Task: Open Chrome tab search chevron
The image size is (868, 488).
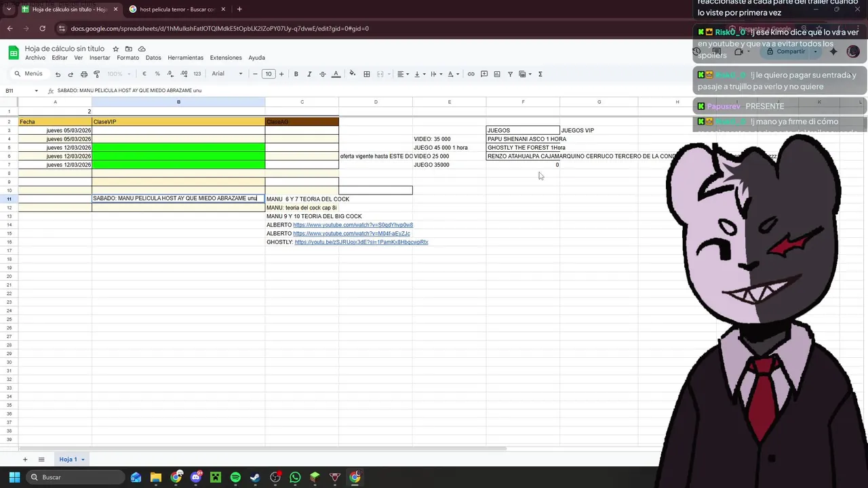Action: point(8,9)
